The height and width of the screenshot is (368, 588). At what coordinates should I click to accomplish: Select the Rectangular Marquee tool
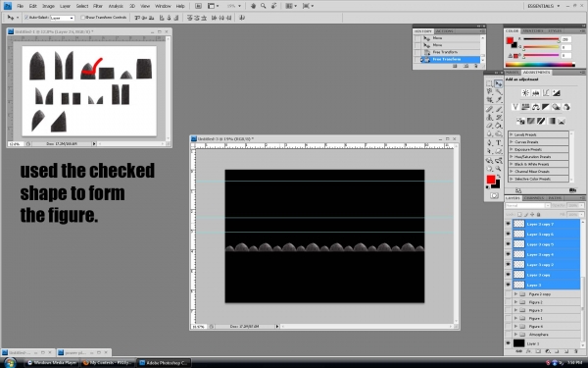[x=489, y=83]
